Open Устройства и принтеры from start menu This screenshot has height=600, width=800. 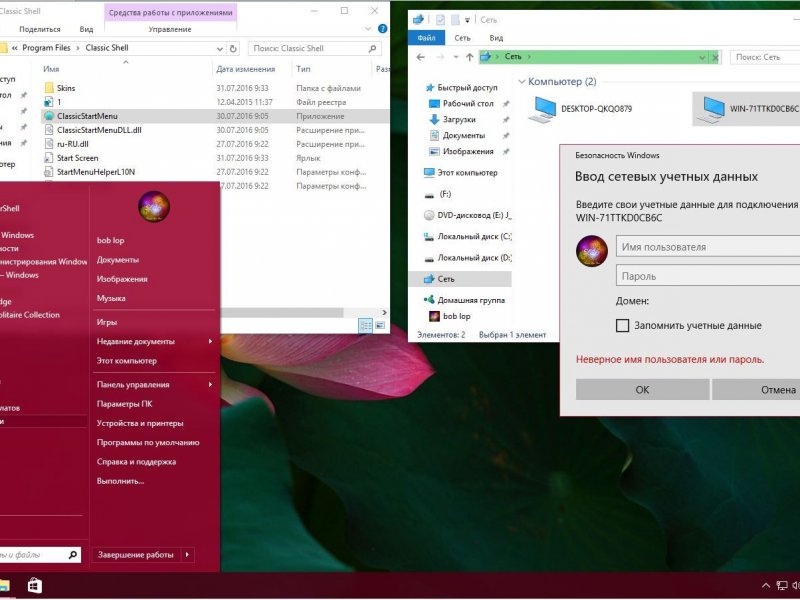[x=140, y=423]
